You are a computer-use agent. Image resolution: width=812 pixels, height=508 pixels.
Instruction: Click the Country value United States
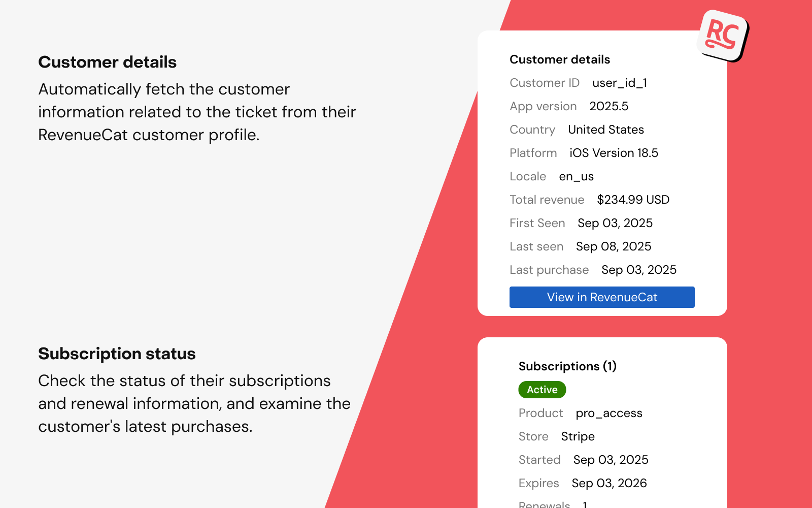pyautogui.click(x=606, y=130)
